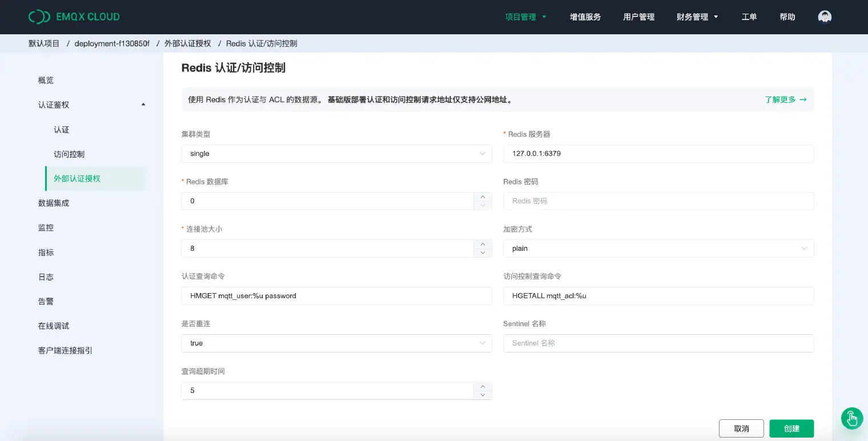Open the user avatar menu
The height and width of the screenshot is (441, 868).
point(825,17)
